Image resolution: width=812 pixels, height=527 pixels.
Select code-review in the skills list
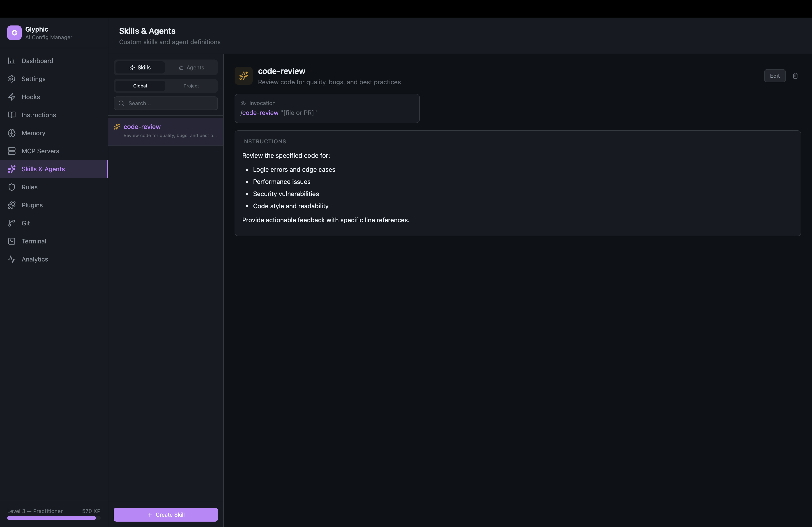coord(166,131)
